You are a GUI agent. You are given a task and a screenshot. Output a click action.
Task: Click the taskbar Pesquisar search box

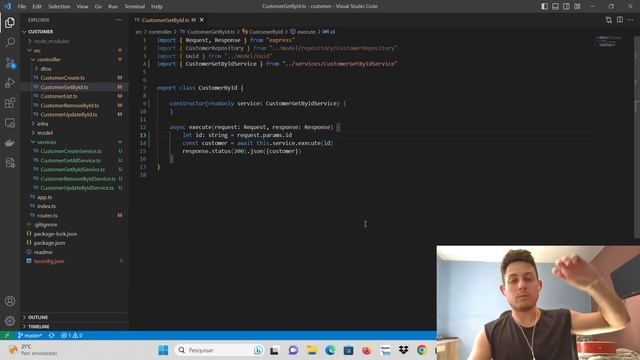219,350
